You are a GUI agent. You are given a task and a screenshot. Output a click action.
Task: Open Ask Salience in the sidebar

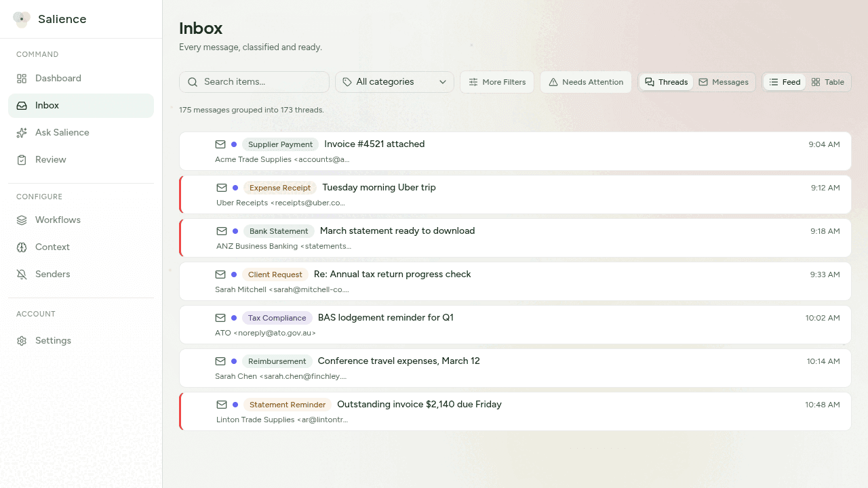tap(81, 133)
